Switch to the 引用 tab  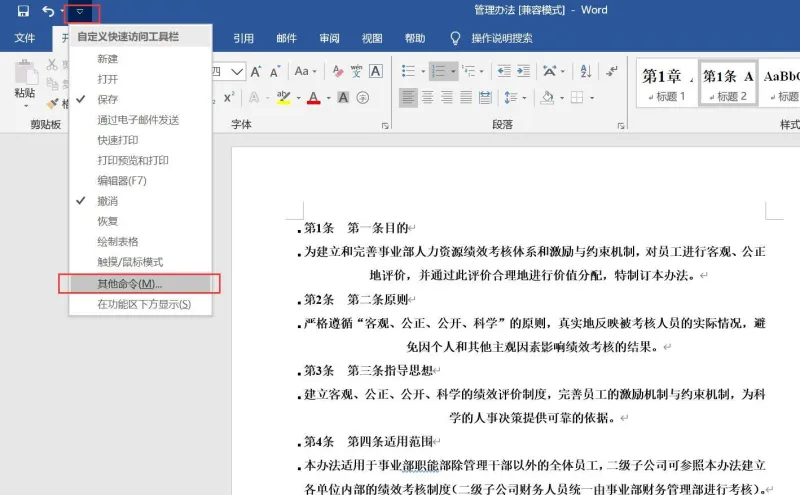243,38
